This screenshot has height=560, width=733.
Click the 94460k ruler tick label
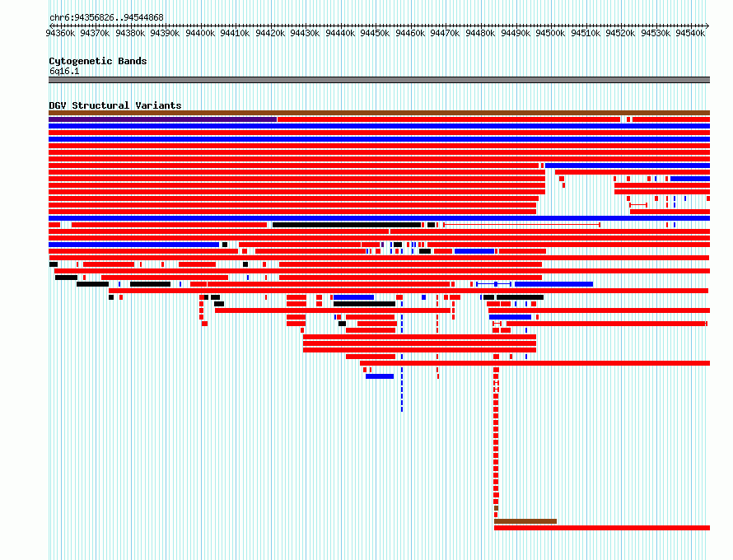[x=410, y=33]
